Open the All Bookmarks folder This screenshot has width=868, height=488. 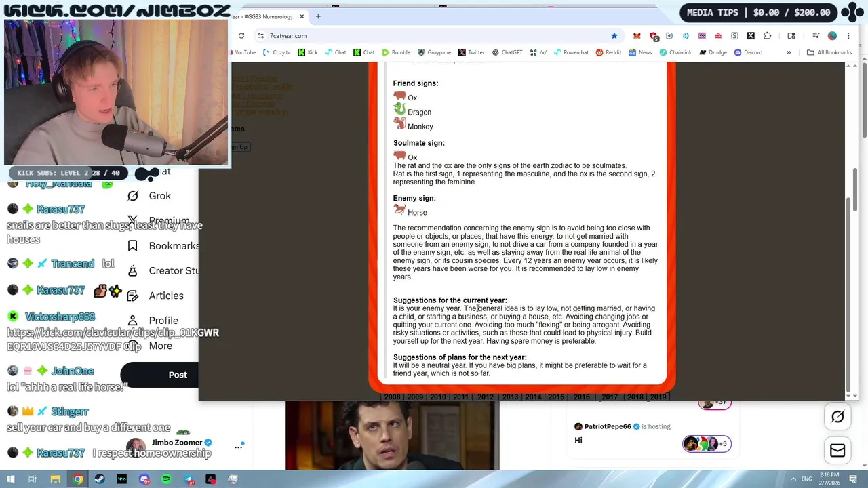click(x=829, y=52)
